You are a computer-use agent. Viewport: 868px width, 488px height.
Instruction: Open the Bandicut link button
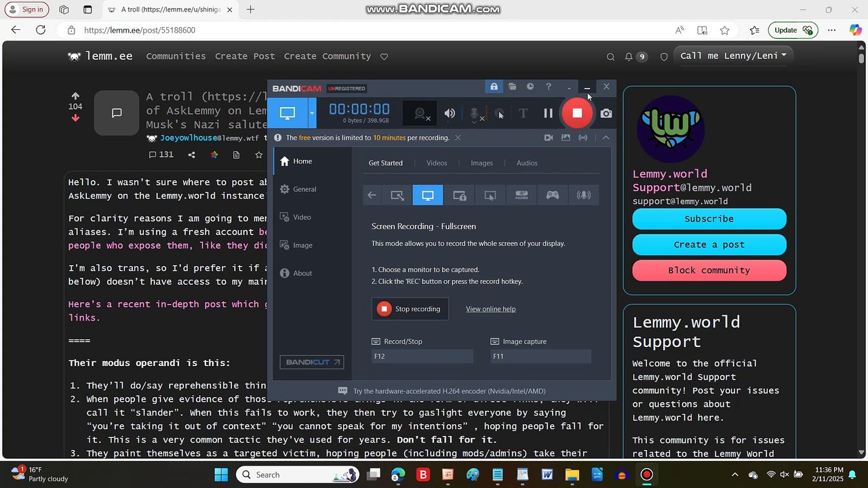[x=312, y=362]
